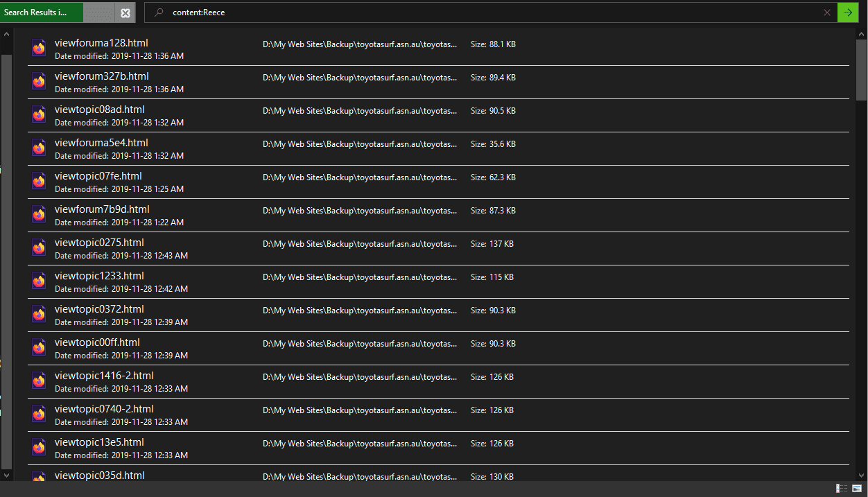This screenshot has height=497, width=868.
Task: Click the folder path of viewtopic0275.html
Action: click(360, 244)
